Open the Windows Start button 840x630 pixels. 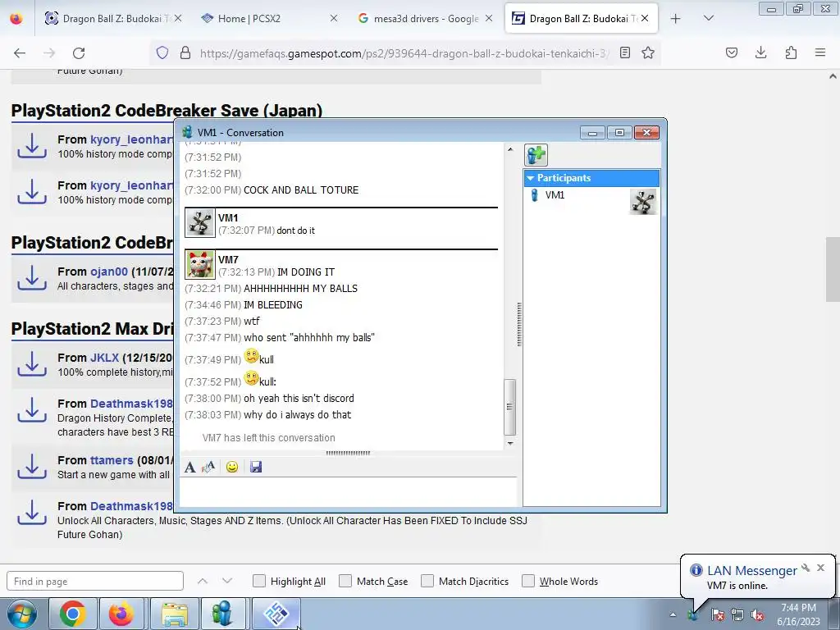pyautogui.click(x=22, y=614)
